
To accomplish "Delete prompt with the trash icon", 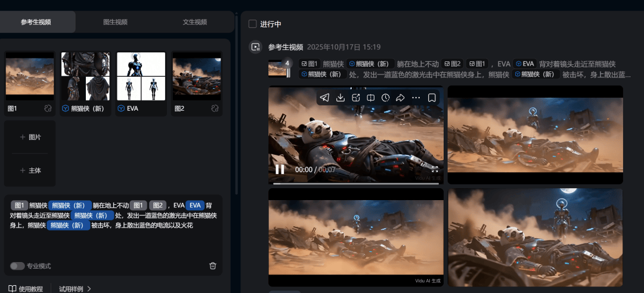I will click(x=213, y=266).
